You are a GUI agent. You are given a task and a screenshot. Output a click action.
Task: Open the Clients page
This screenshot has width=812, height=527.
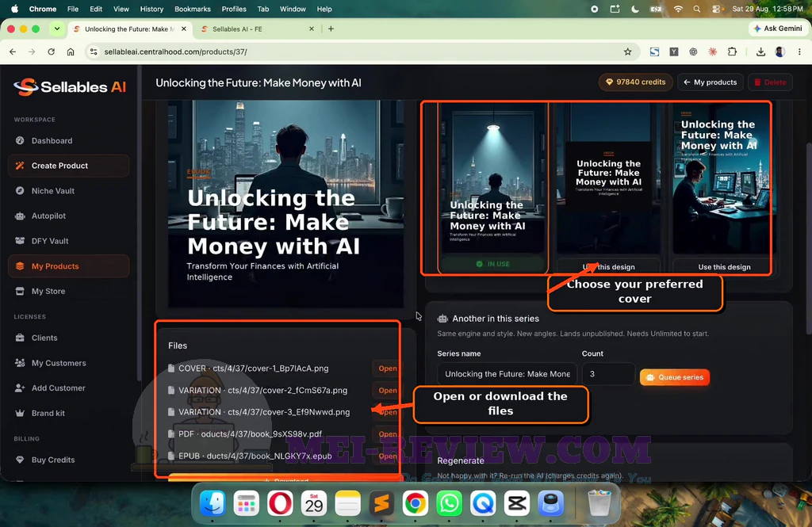coord(44,338)
